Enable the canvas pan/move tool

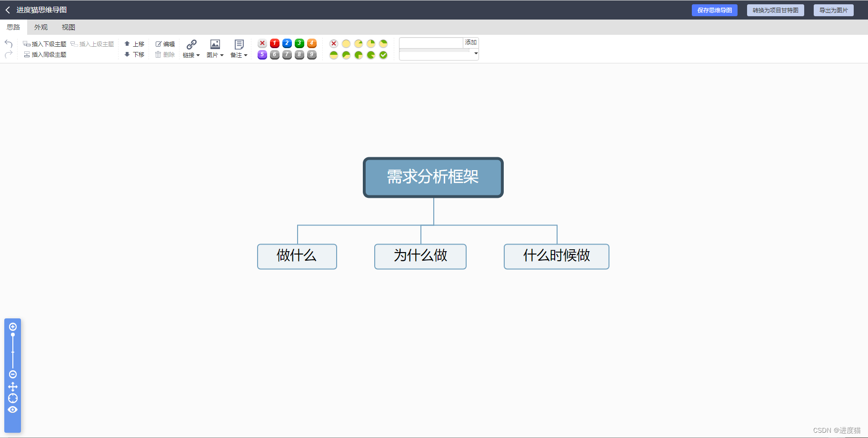[x=13, y=387]
